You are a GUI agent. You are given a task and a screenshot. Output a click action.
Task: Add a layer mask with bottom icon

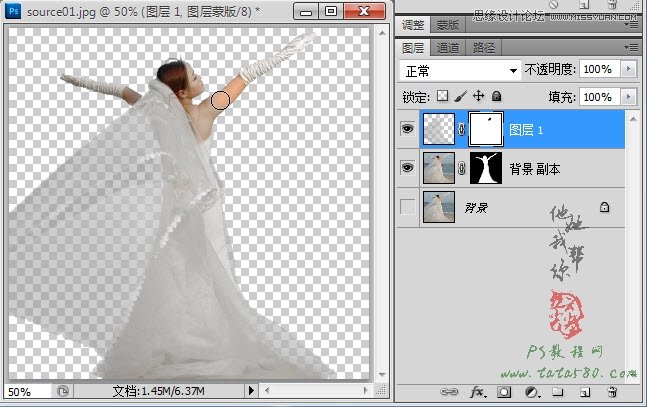click(504, 392)
